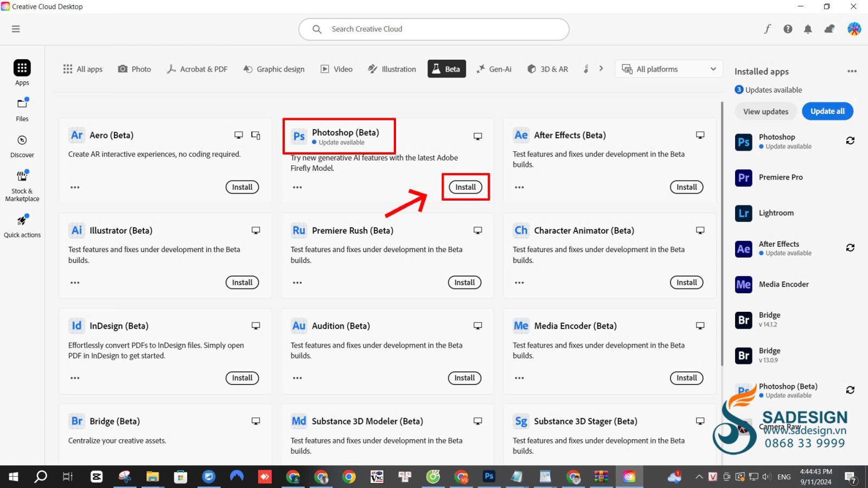Select the 3D & AR category tab
This screenshot has height=488, width=868.
pyautogui.click(x=547, y=69)
